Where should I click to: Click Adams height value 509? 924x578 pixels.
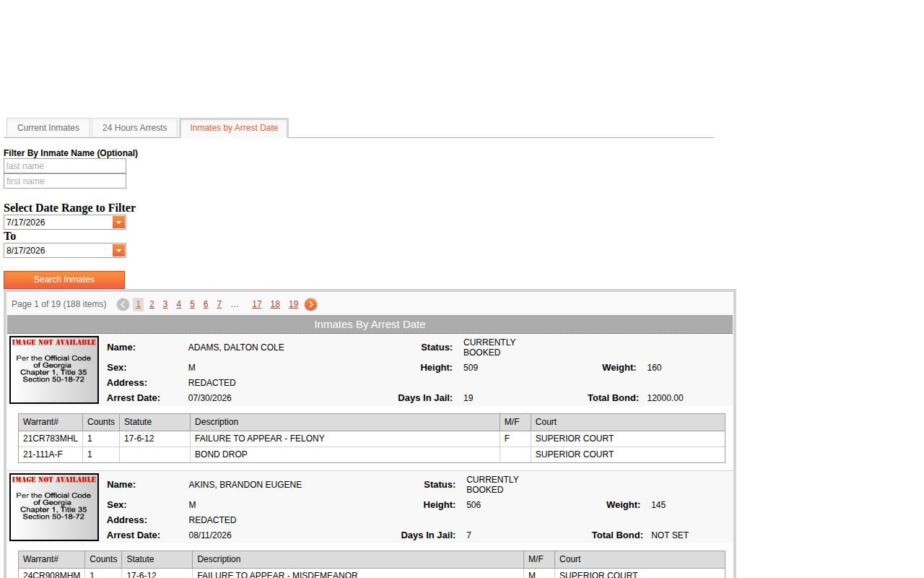[471, 368]
